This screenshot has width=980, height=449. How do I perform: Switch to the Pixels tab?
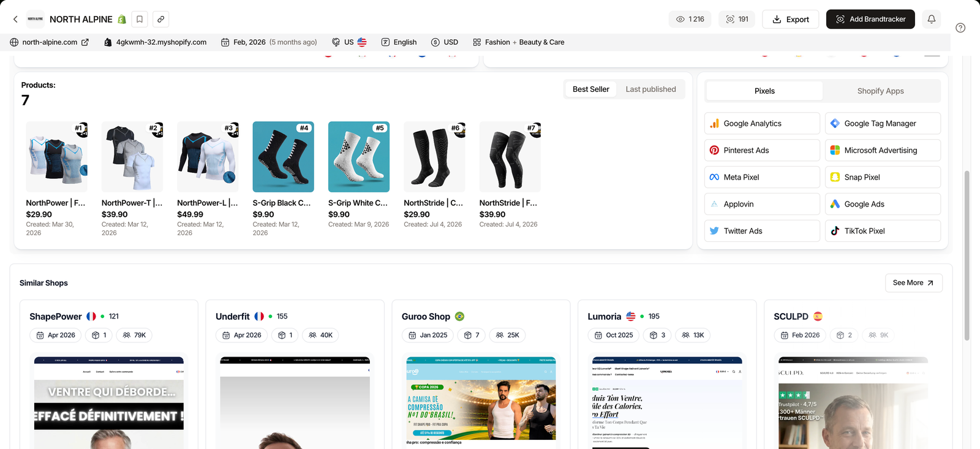click(x=764, y=91)
